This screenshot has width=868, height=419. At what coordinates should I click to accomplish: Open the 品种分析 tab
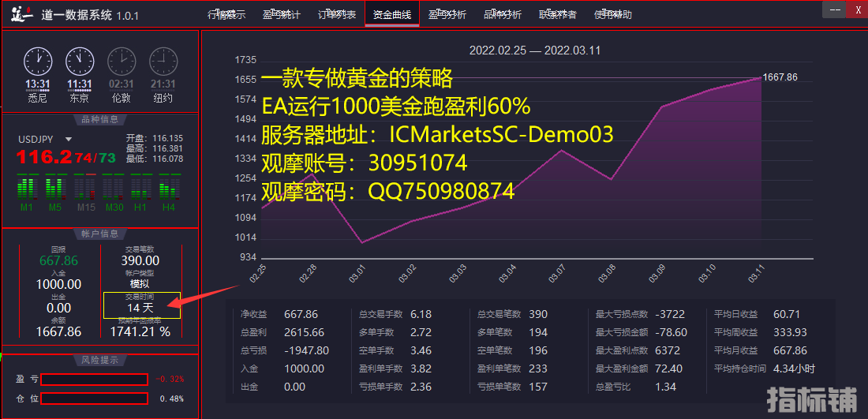[502, 14]
